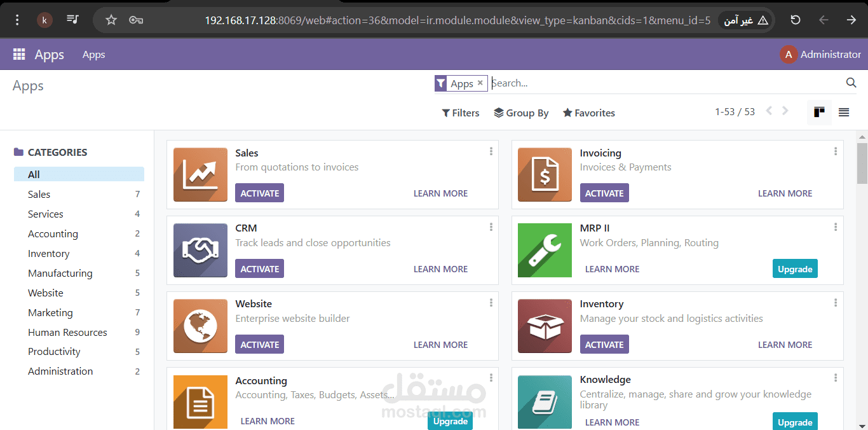
Task: Upgrade to get MRP II
Action: [795, 269]
